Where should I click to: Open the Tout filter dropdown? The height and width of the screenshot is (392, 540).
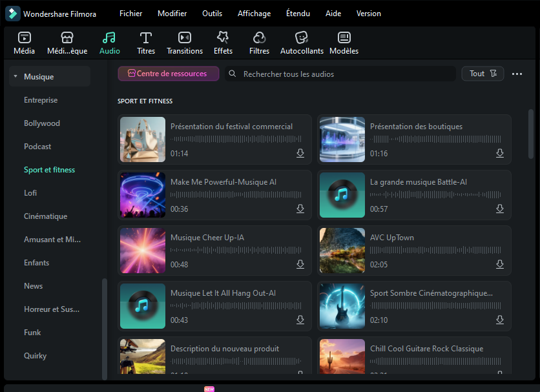(x=483, y=74)
